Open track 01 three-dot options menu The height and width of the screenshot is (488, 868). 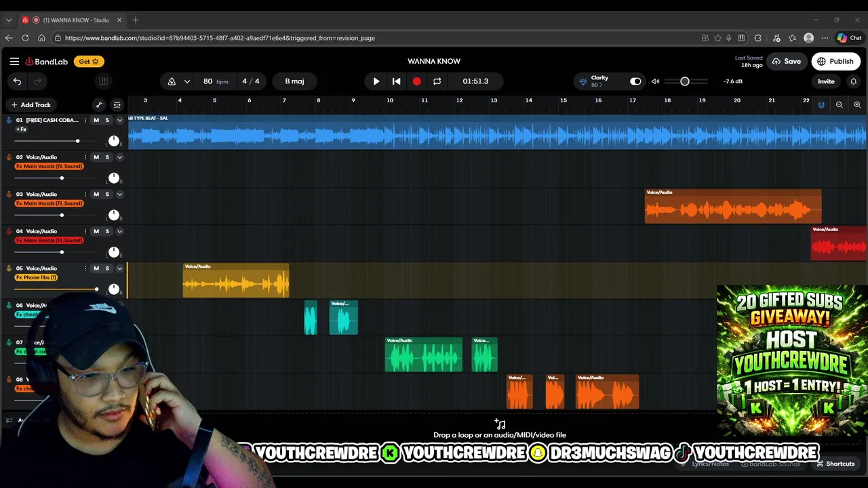coord(85,120)
